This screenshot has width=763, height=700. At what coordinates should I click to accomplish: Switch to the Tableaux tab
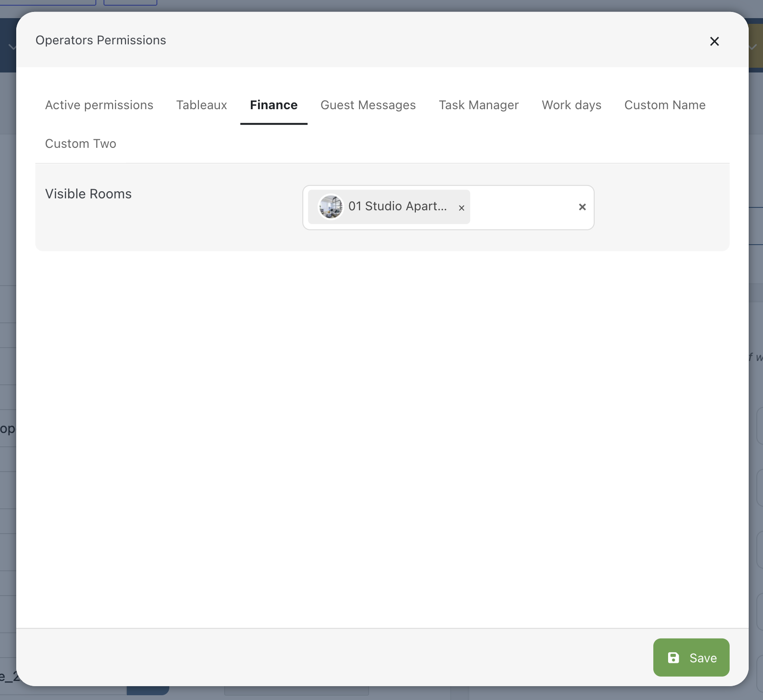pos(202,105)
